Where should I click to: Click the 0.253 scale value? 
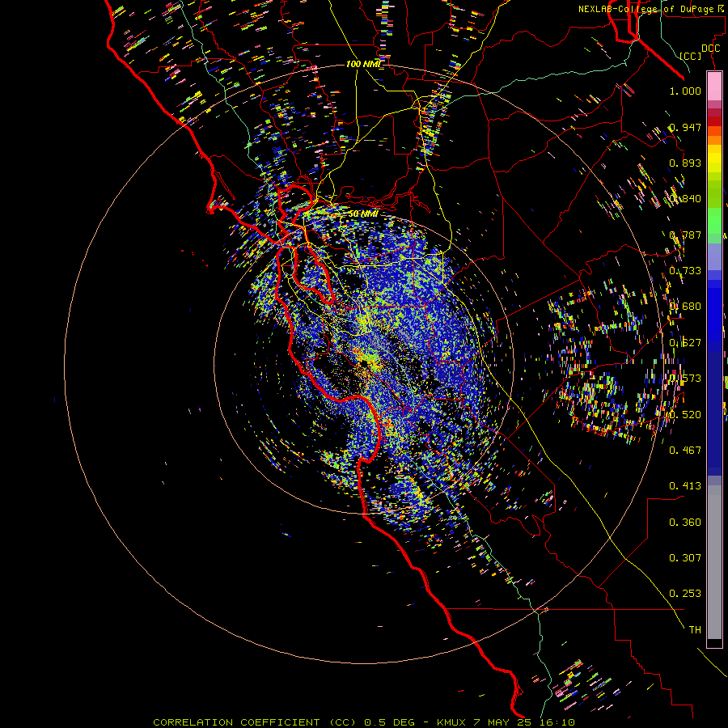(x=685, y=594)
